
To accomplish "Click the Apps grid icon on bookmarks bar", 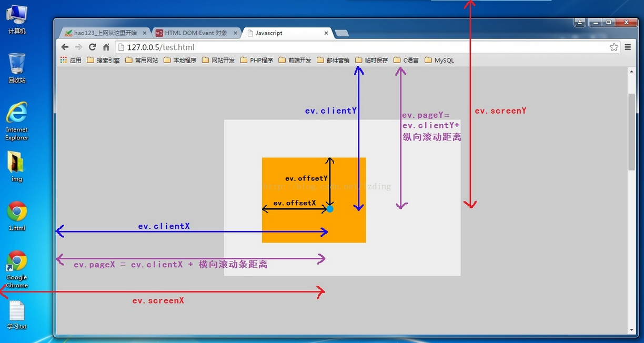I will [x=62, y=60].
